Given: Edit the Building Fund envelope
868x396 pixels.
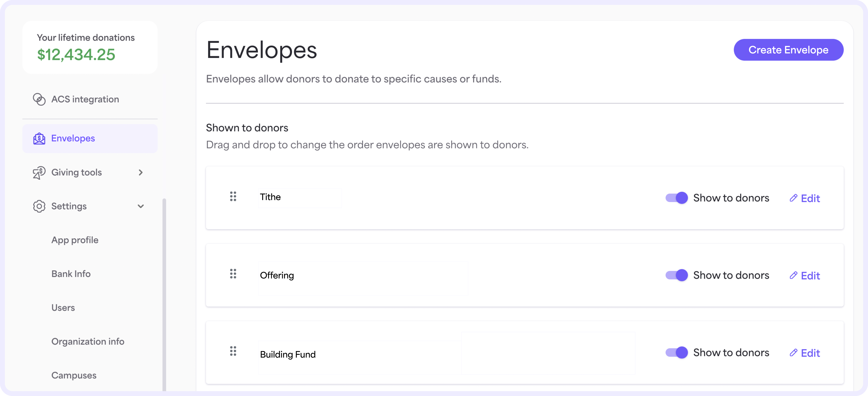Looking at the screenshot, I should pos(805,353).
